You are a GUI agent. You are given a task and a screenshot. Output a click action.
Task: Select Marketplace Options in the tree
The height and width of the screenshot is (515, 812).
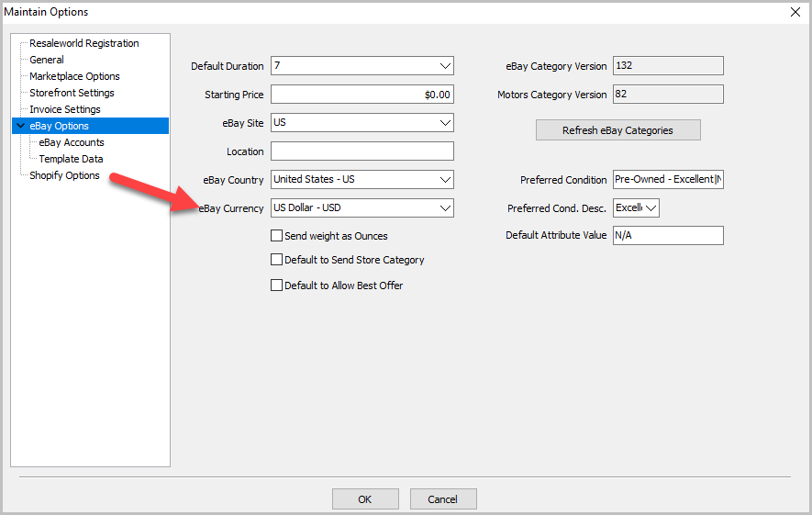coord(74,76)
